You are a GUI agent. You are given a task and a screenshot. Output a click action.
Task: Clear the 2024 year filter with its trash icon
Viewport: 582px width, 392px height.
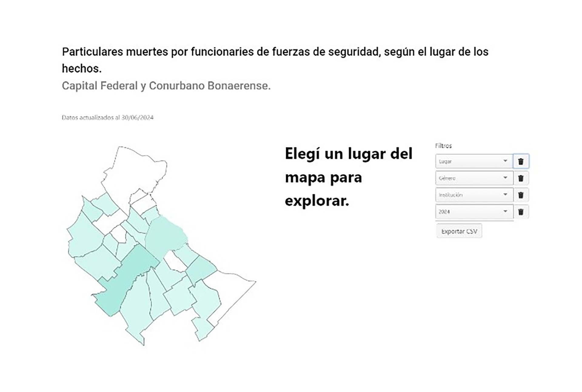[521, 212]
